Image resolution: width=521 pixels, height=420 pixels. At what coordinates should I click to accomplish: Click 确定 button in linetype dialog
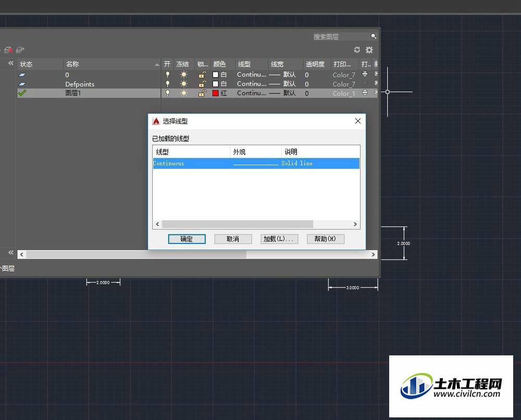tap(187, 239)
